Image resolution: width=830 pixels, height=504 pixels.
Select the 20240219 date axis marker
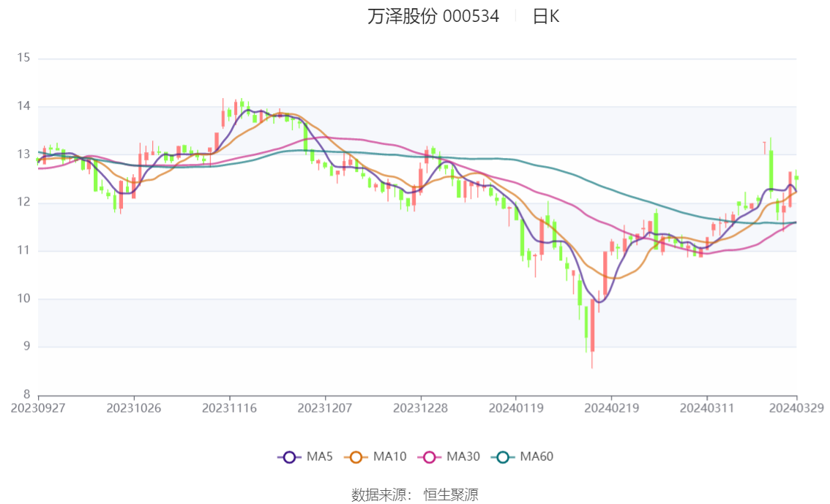pos(611,408)
